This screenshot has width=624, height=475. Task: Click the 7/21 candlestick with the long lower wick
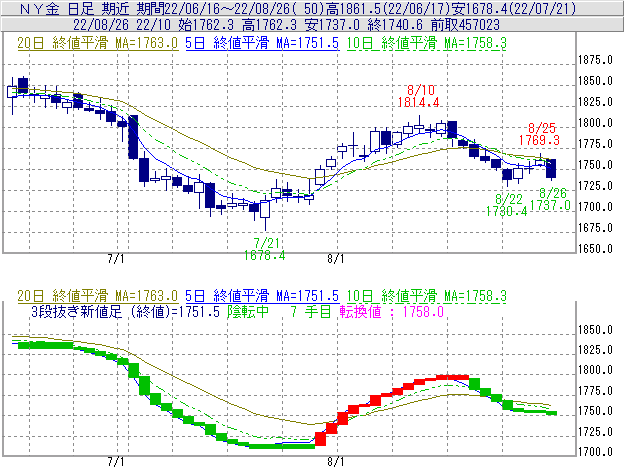point(265,210)
